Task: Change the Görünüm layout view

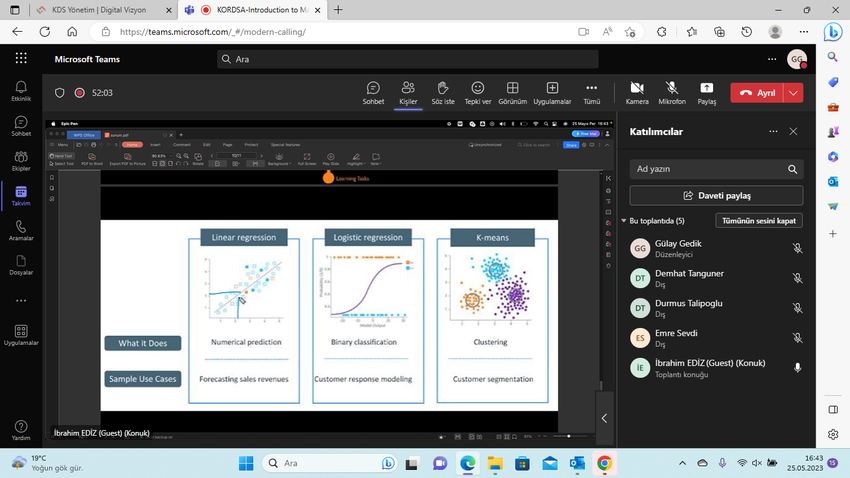Action: click(512, 93)
